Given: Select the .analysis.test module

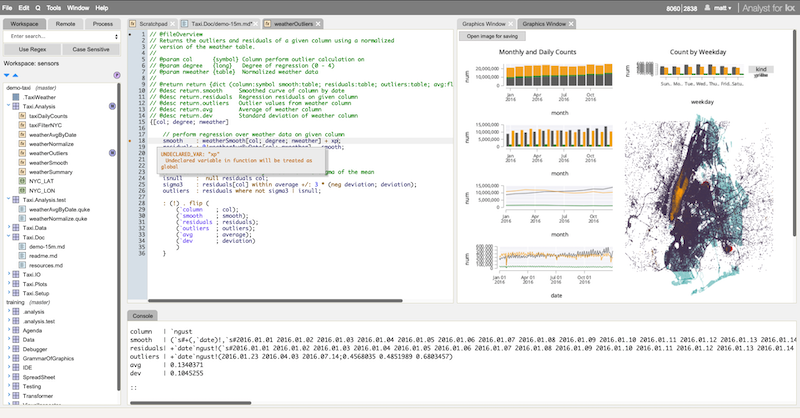Looking at the screenshot, I should click(39, 322).
